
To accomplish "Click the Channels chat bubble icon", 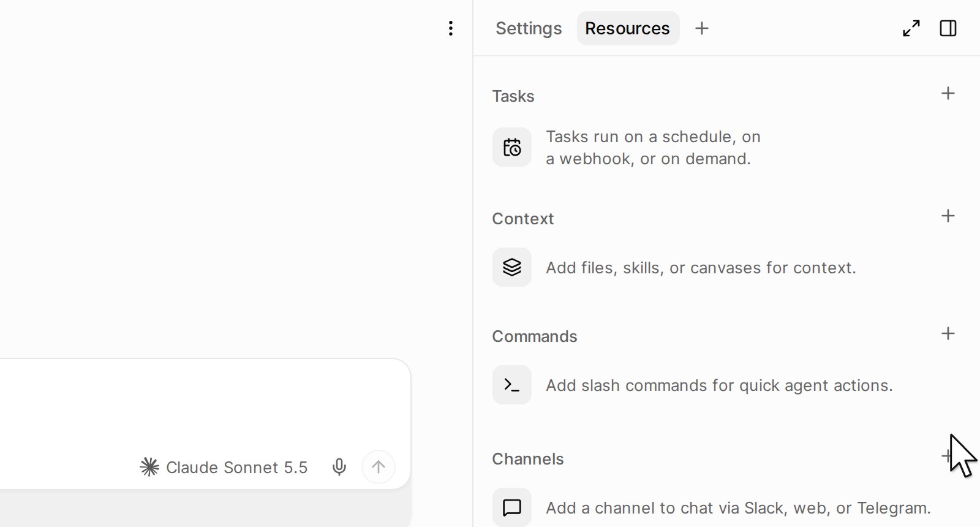I will coord(512,507).
